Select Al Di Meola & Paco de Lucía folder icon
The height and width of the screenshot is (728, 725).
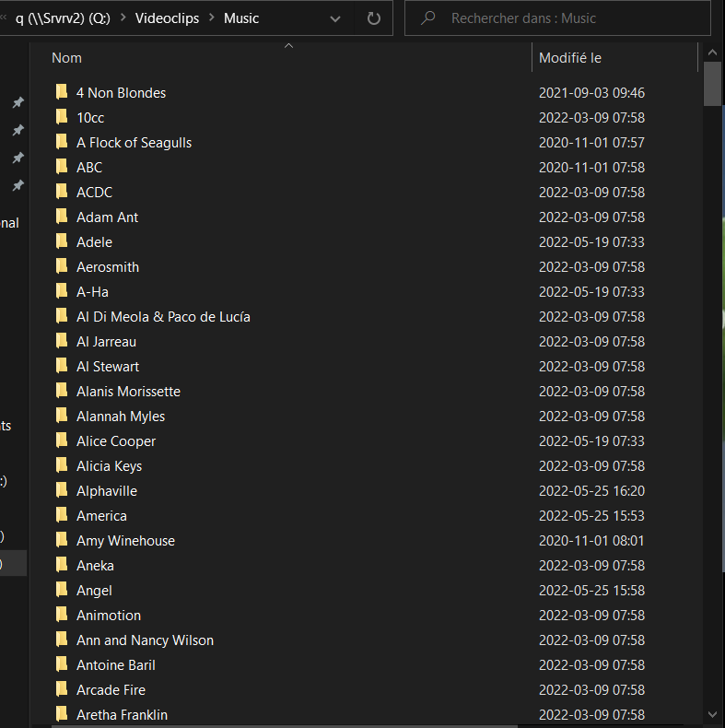62,316
